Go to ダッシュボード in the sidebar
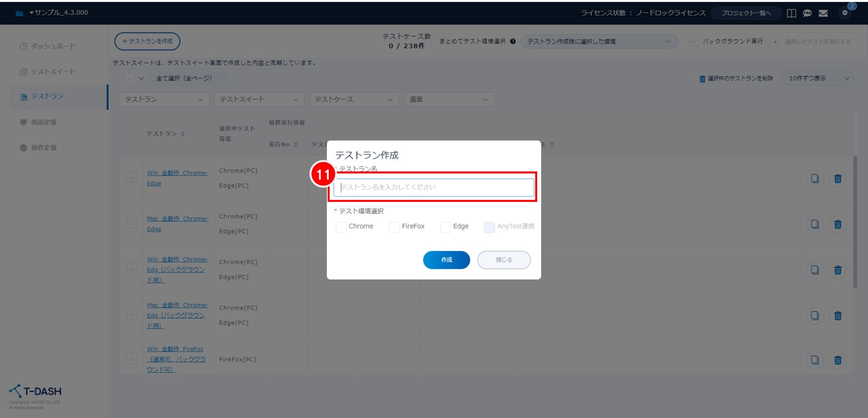Viewport: 868px width, 418px height. [53, 46]
